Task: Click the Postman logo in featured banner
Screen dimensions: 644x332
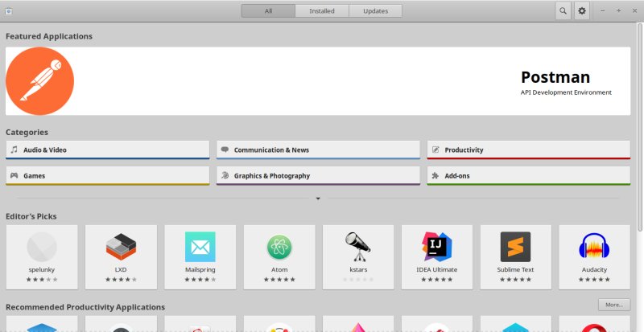Action: 39,81
